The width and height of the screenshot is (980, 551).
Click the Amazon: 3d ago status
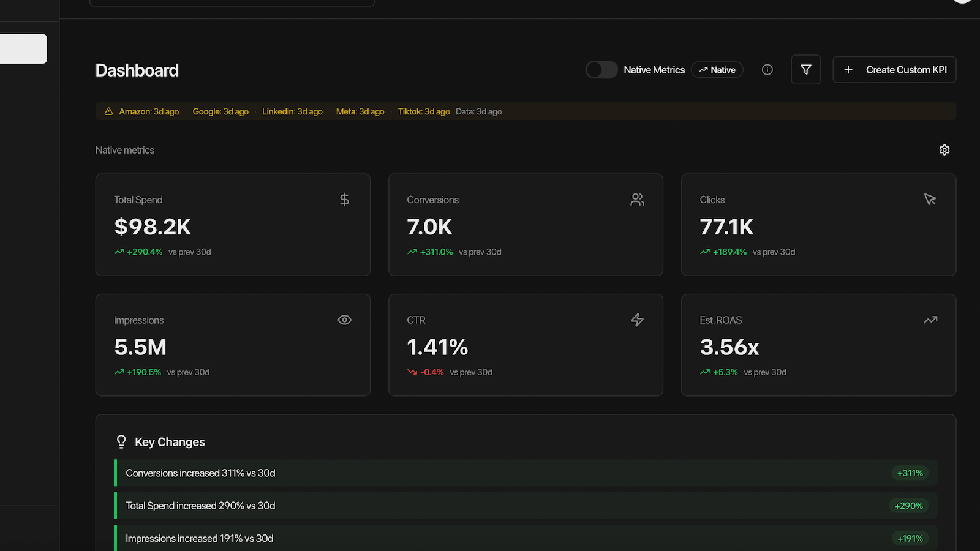(149, 111)
